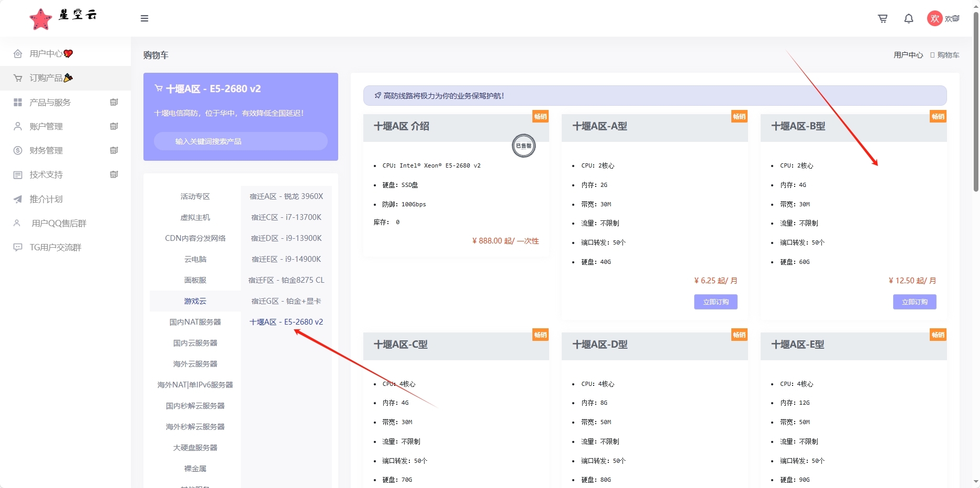
Task: Click the product keyword search field
Action: click(x=241, y=141)
